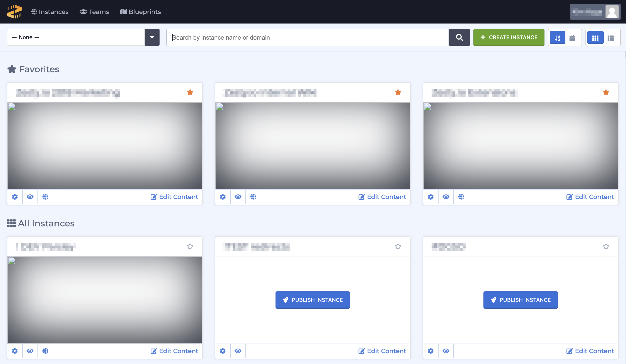
Task: Open the third Favorites card thumbnail
Action: (521, 146)
